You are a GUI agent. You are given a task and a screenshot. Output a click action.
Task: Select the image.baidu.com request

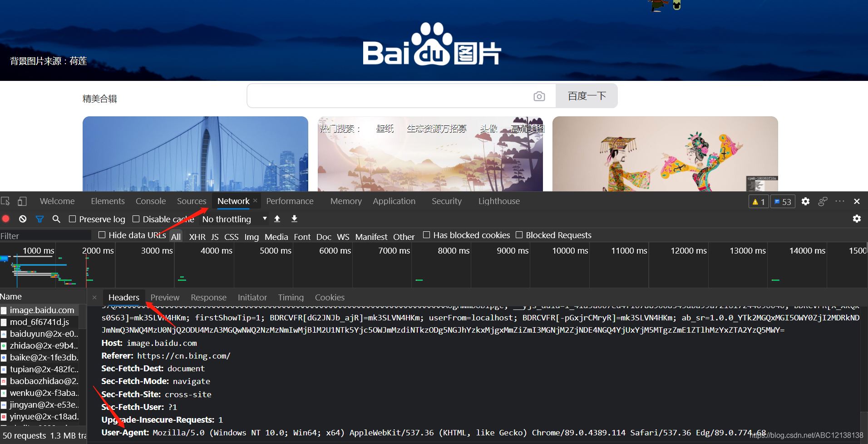click(x=42, y=310)
